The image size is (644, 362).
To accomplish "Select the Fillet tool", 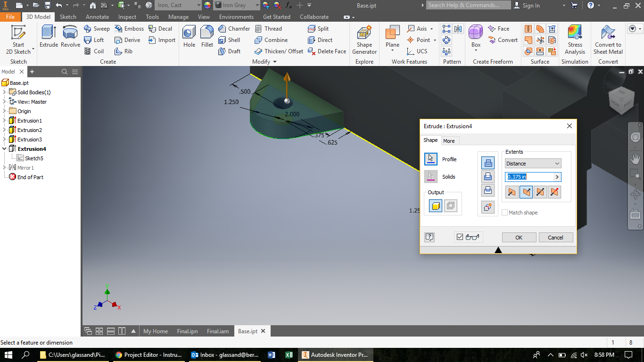I will (207, 36).
